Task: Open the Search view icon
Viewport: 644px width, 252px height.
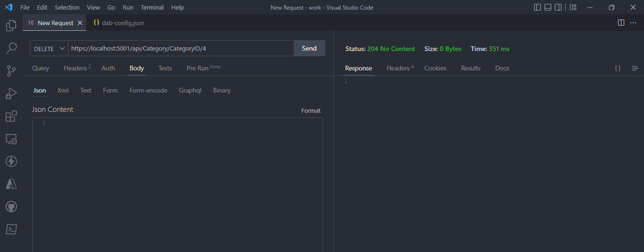Action: pyautogui.click(x=11, y=48)
